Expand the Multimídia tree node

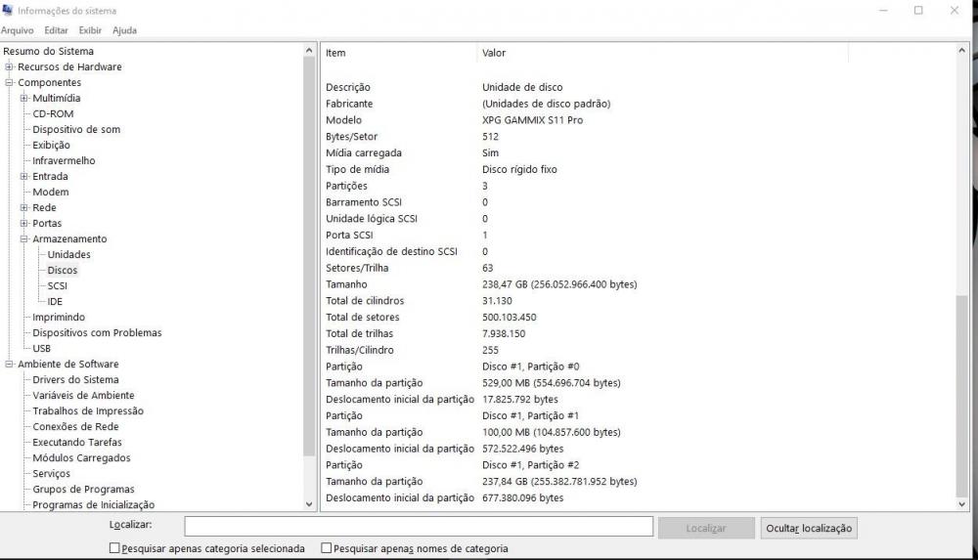pyautogui.click(x=24, y=99)
